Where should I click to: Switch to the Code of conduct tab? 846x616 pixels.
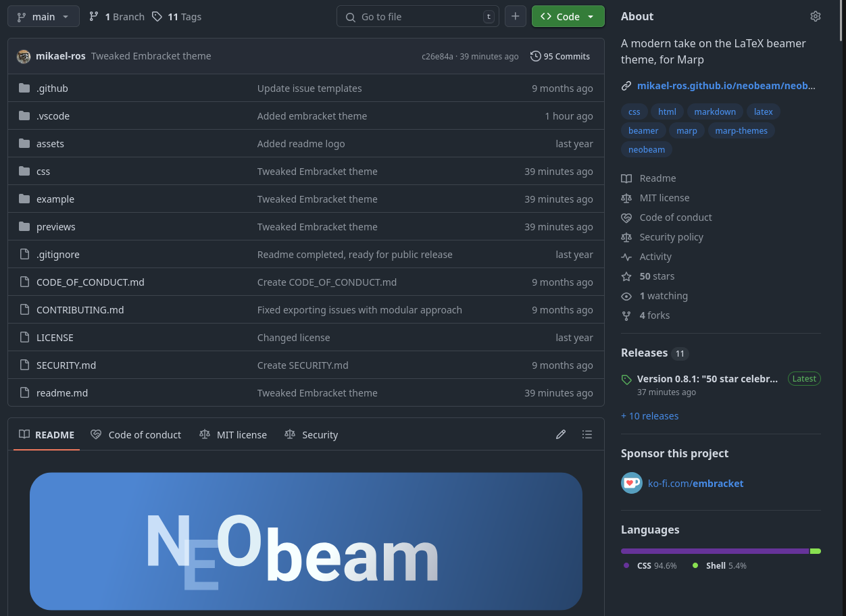click(x=136, y=434)
